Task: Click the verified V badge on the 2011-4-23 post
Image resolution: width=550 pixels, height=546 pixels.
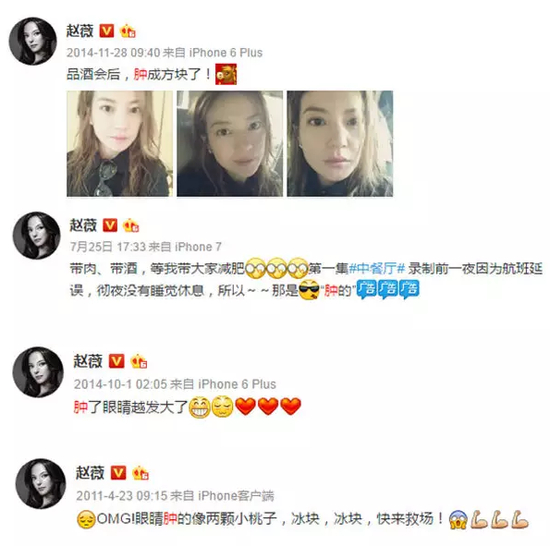Action: click(x=118, y=473)
